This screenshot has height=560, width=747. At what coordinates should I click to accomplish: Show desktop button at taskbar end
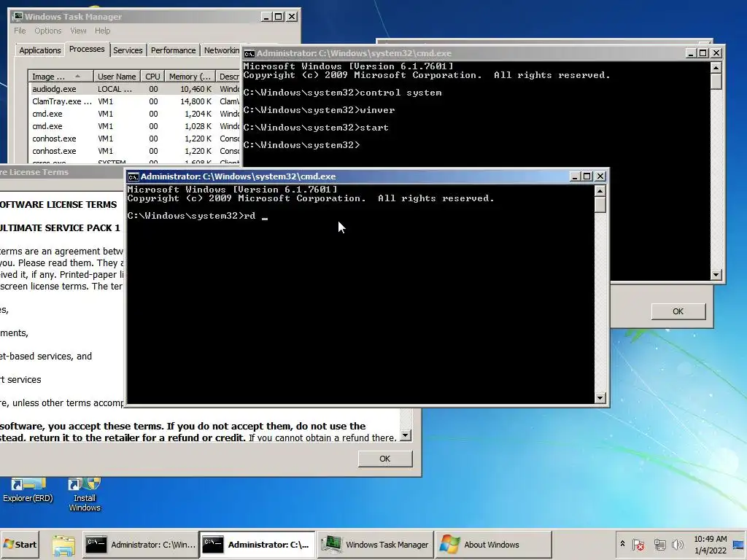[x=738, y=544]
